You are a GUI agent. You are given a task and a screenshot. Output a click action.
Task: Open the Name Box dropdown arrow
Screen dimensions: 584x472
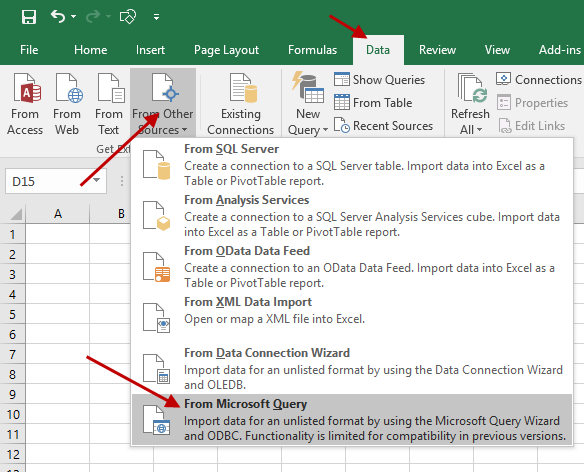point(96,181)
